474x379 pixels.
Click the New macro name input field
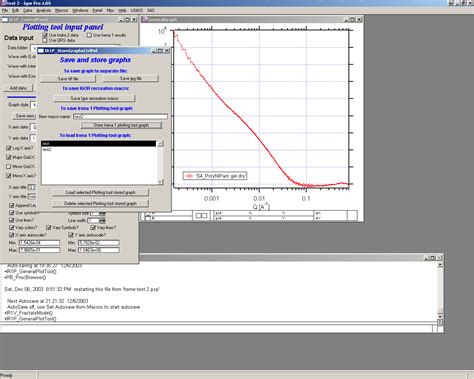(120, 116)
